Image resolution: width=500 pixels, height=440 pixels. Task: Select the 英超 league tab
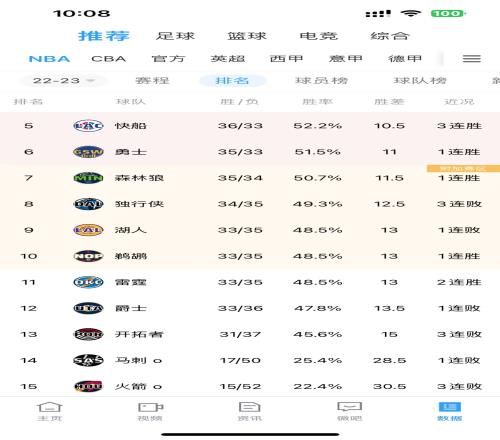[228, 59]
